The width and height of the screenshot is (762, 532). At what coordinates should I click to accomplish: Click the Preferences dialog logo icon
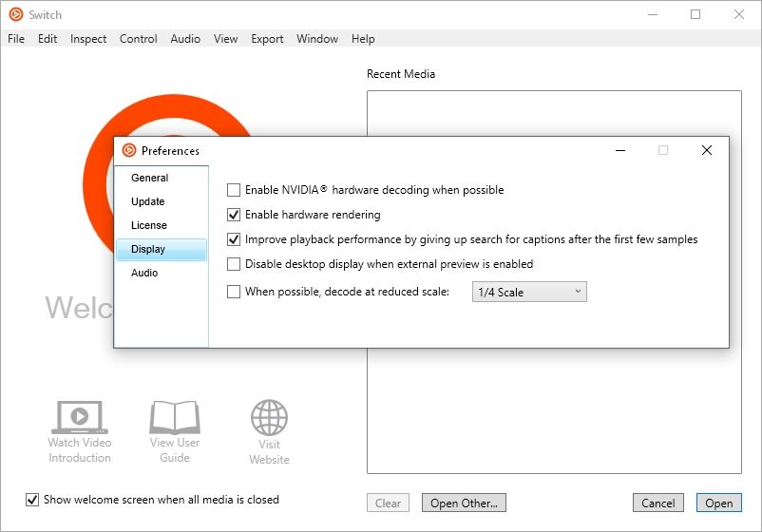[129, 151]
